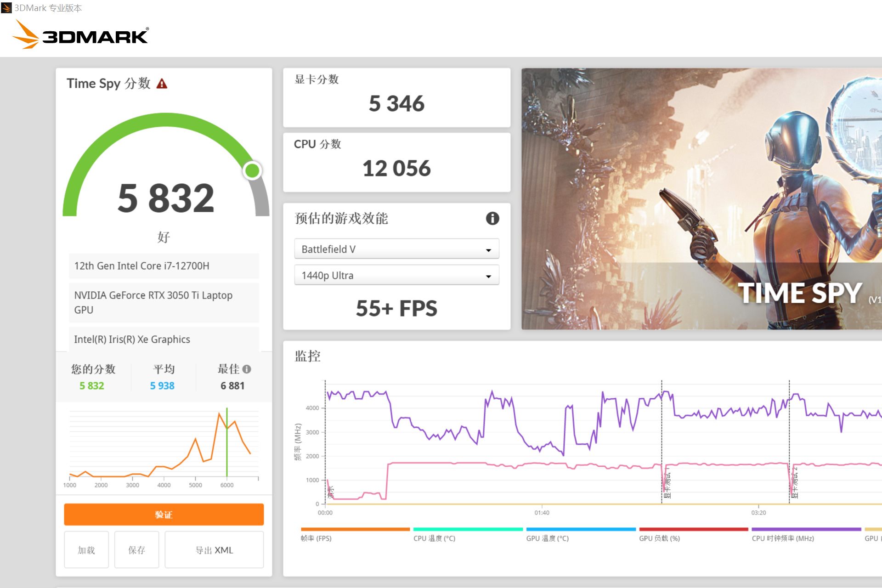Toggle the CPU 时钟频率 (MHz) legend
The height and width of the screenshot is (588, 882).
(806, 535)
